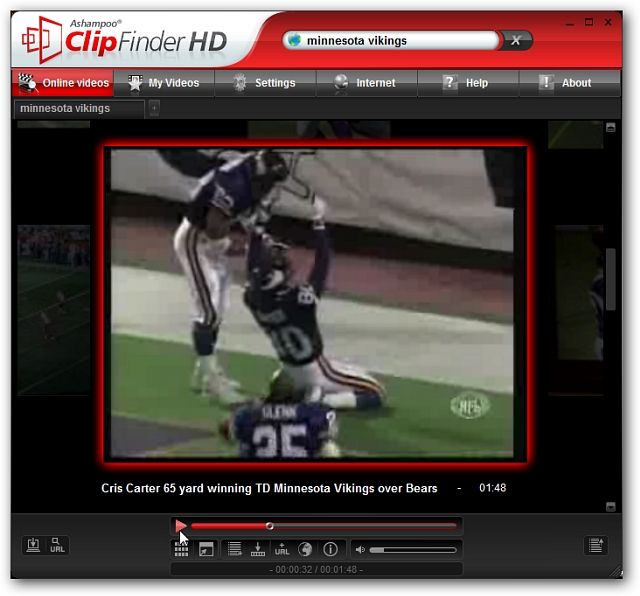Viewport: 640px width, 596px height.
Task: Adjust the volume slider
Action: [413, 550]
